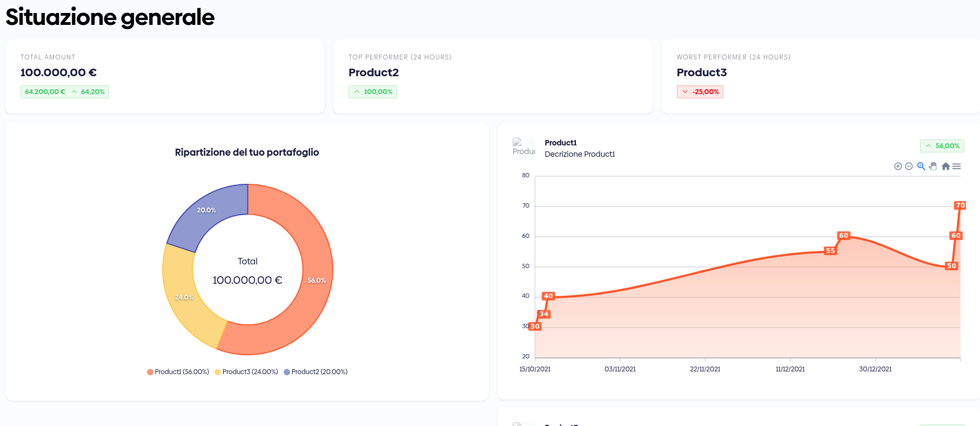980x426 pixels.
Task: Click the data point labeled 55
Action: tap(830, 251)
